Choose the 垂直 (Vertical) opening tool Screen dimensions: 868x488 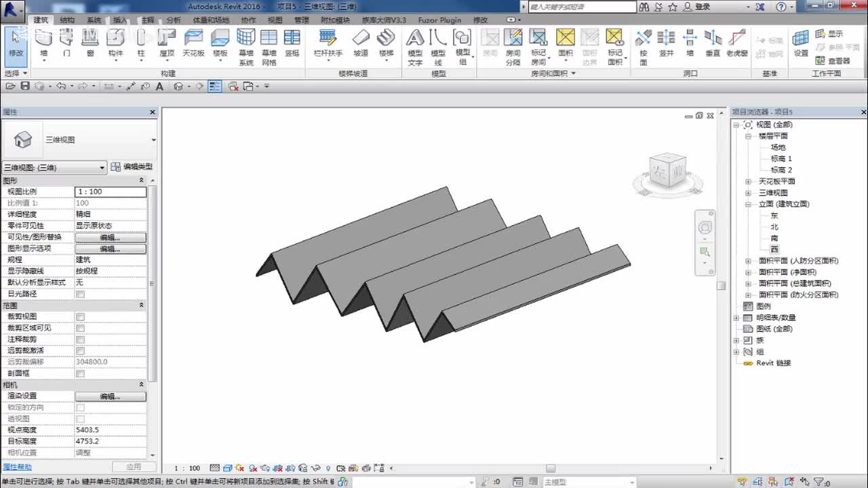point(713,44)
